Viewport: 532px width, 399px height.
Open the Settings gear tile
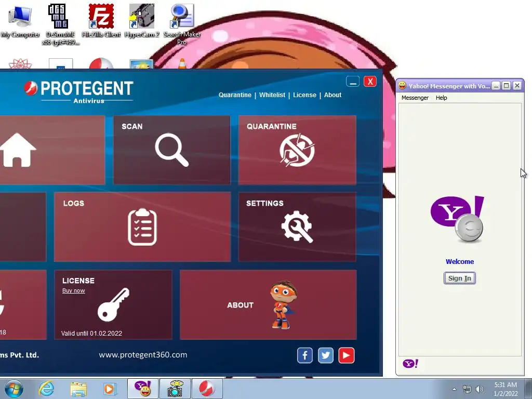pos(297,227)
